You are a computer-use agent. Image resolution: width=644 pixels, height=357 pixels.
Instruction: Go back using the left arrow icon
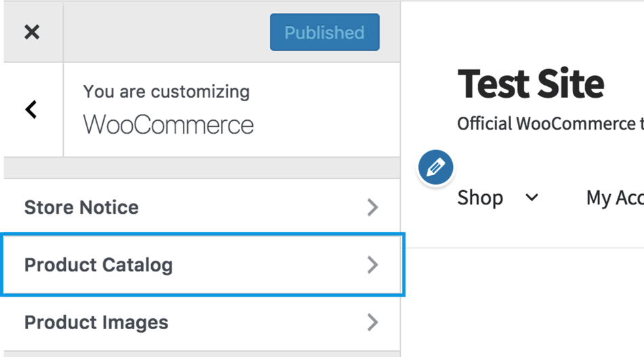pos(31,109)
